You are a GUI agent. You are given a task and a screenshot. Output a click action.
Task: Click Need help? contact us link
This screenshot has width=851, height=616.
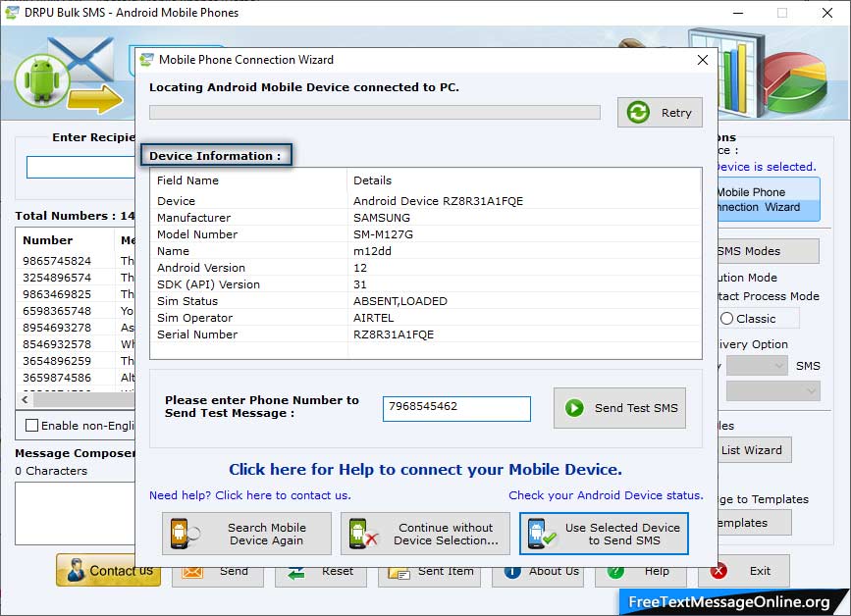(250, 495)
